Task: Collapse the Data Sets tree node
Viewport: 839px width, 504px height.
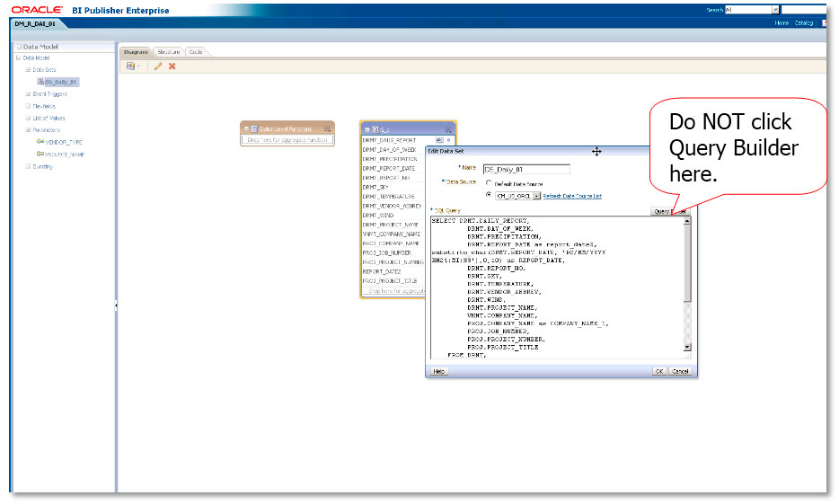Action: pyautogui.click(x=28, y=69)
